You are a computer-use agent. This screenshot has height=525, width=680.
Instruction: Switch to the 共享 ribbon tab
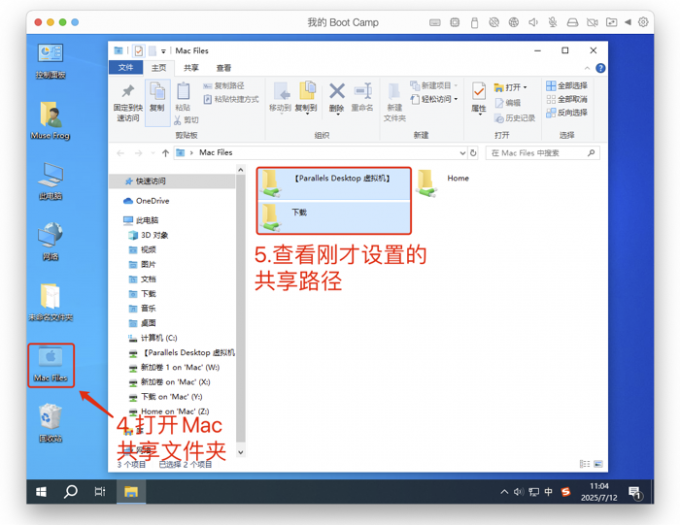coord(191,68)
